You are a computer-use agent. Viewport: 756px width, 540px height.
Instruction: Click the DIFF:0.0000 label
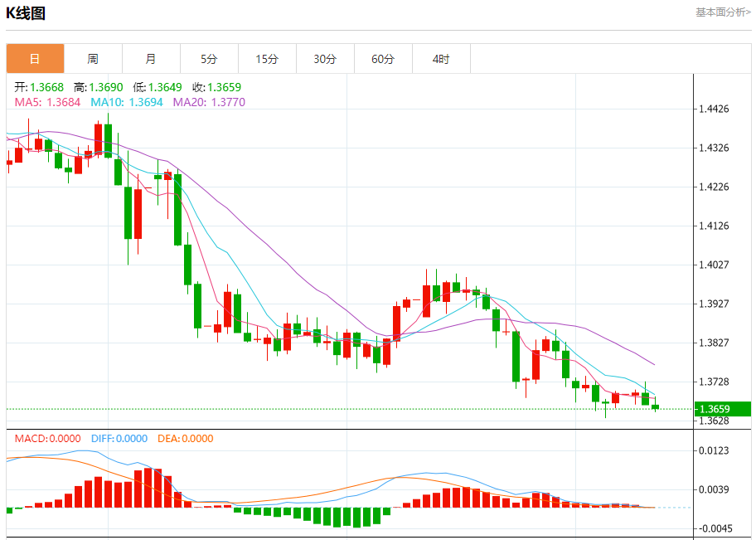119,439
